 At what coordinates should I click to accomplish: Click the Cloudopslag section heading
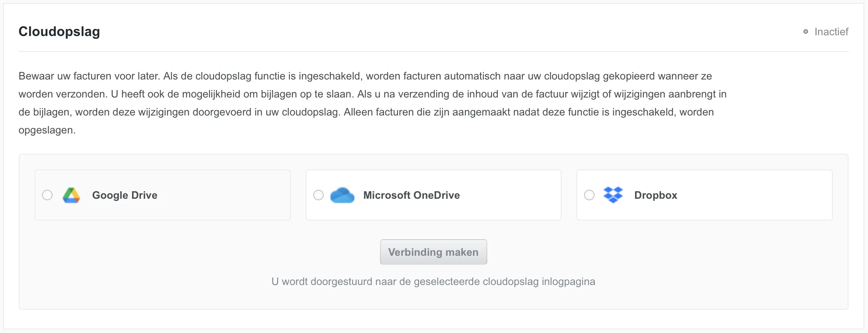(x=59, y=31)
